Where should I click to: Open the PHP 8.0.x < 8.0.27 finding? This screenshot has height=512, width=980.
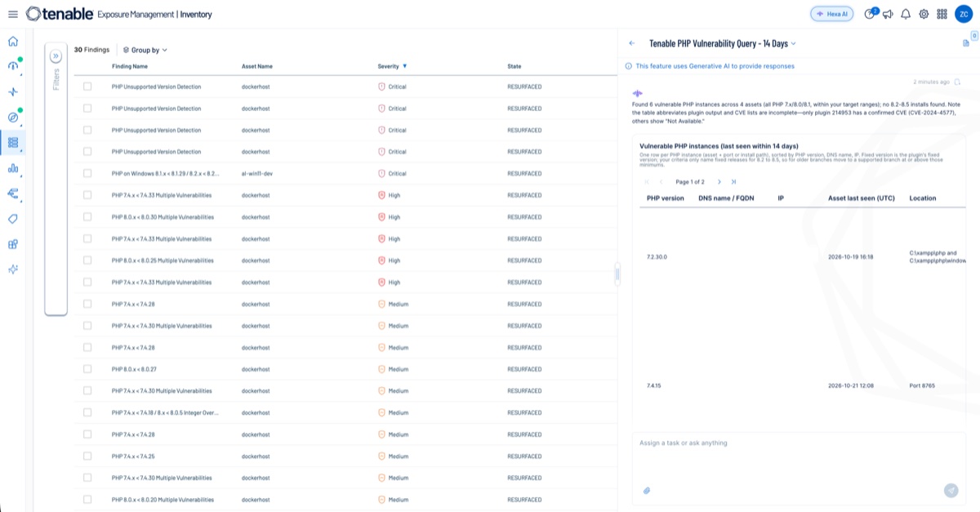(x=134, y=369)
